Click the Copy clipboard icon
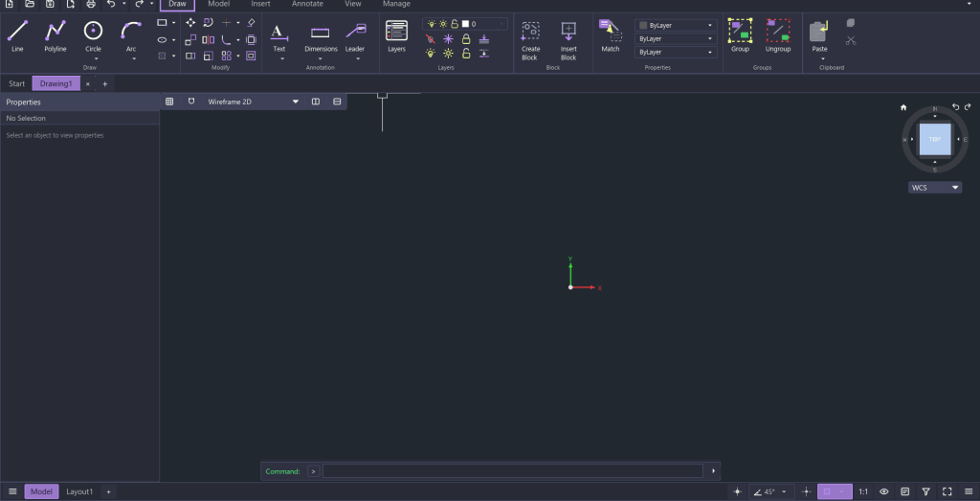 (x=851, y=23)
